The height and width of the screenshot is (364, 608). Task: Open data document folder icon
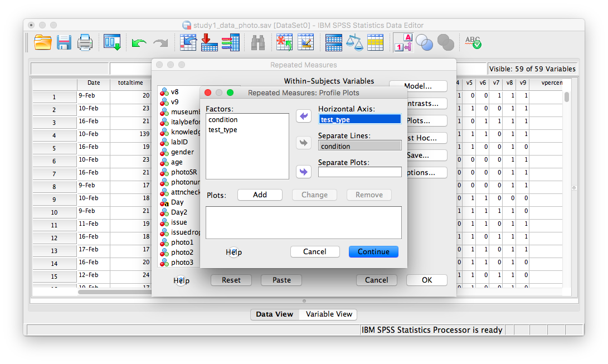43,42
